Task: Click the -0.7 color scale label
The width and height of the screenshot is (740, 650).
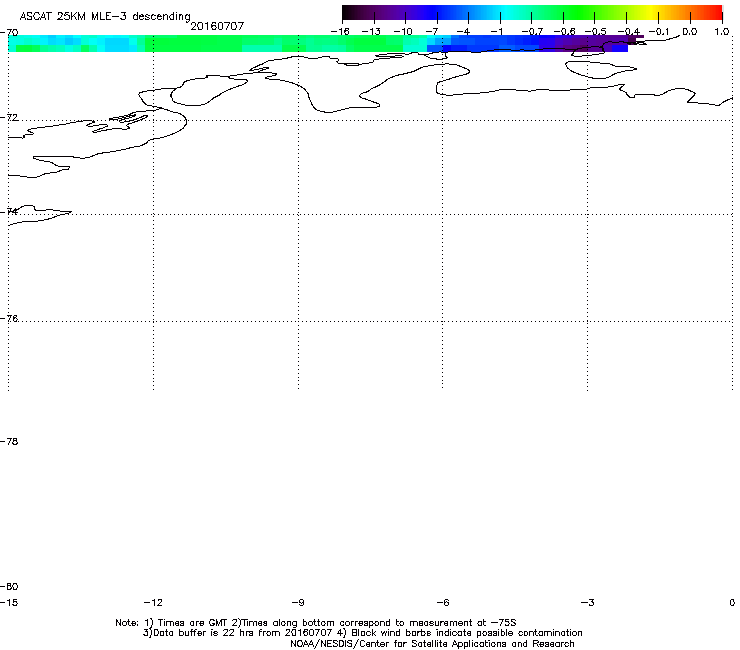Action: (532, 32)
